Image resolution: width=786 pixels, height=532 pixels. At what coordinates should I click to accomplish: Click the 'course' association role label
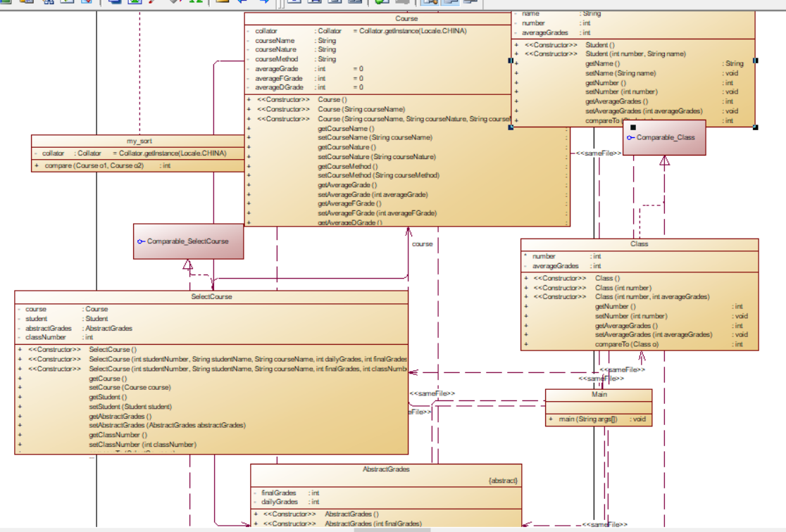(422, 244)
